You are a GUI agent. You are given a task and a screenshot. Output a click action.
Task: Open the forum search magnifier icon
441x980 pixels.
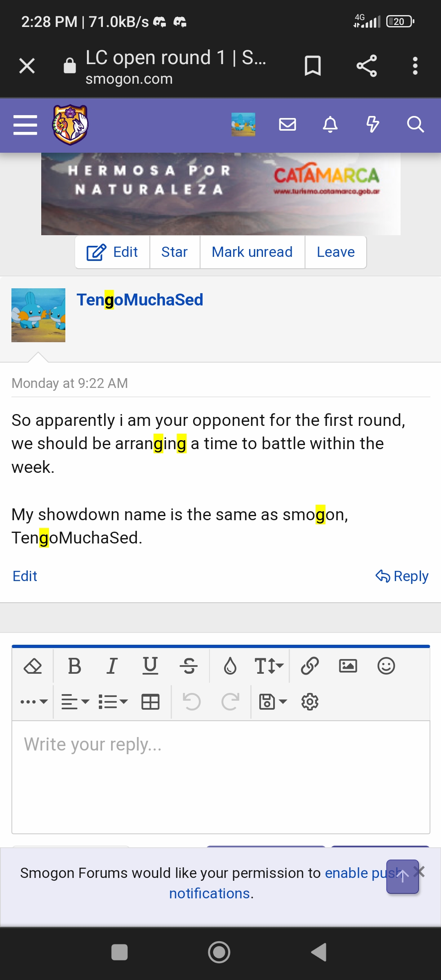click(415, 124)
